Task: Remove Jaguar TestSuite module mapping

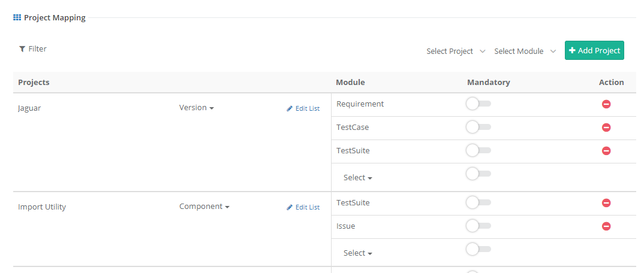Action: pos(606,151)
